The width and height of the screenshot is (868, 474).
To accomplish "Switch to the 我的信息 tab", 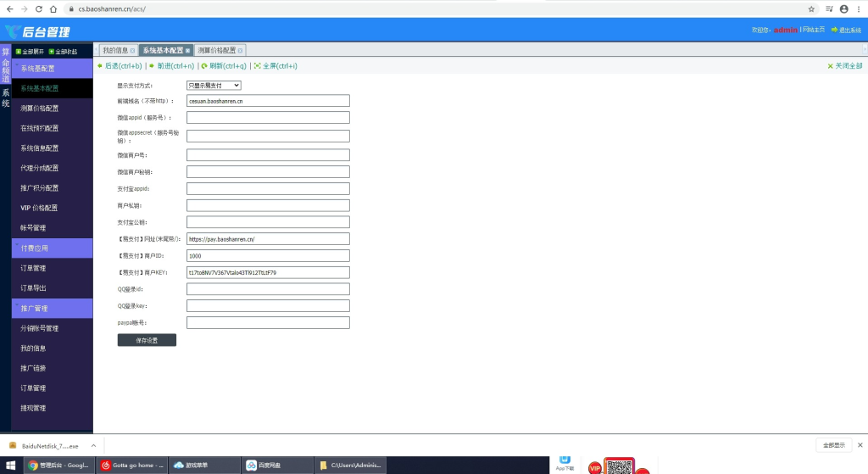I will (115, 50).
